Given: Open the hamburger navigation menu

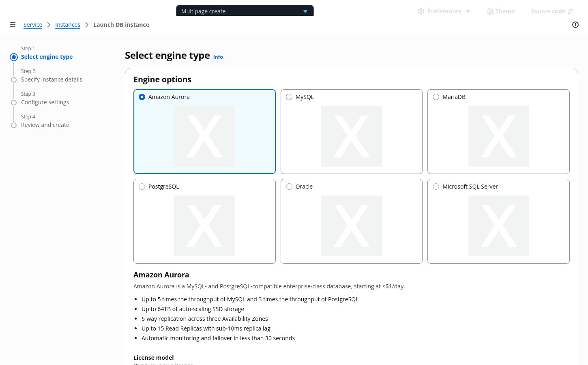Looking at the screenshot, I should [13, 25].
